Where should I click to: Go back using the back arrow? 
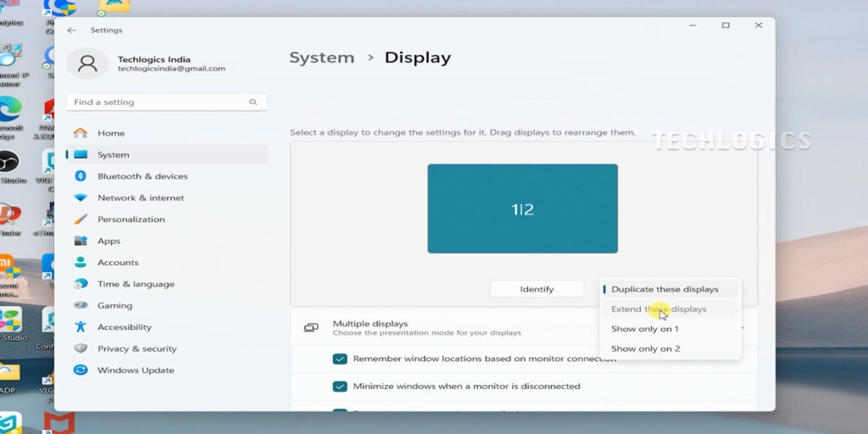click(71, 31)
